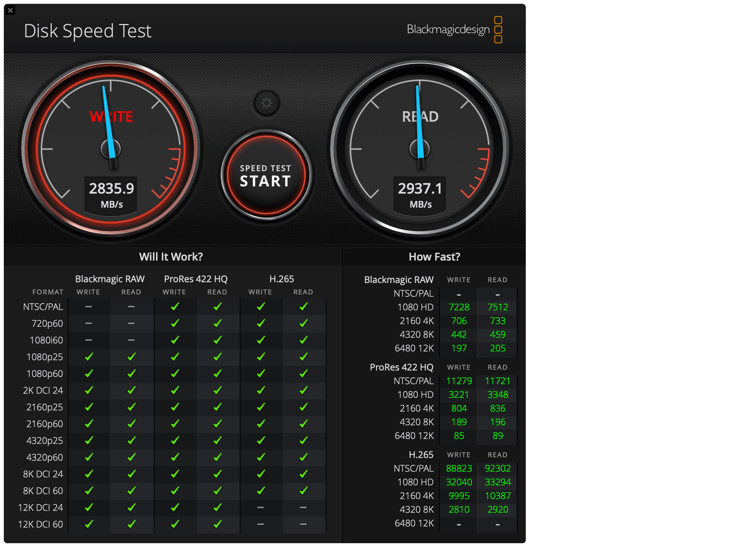Viewport: 756px width, 547px height.
Task: Click the 459 Blackmagic RAW 4320 8K read value
Action: click(x=498, y=335)
